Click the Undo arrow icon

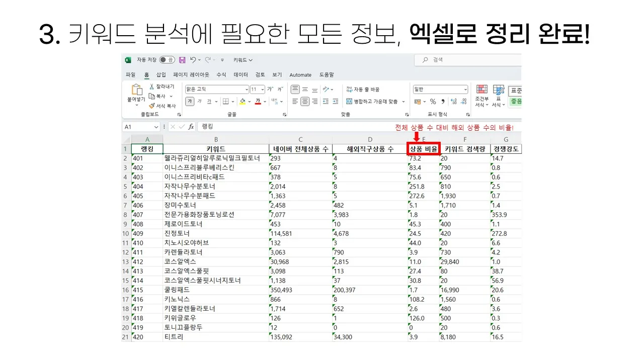(193, 60)
